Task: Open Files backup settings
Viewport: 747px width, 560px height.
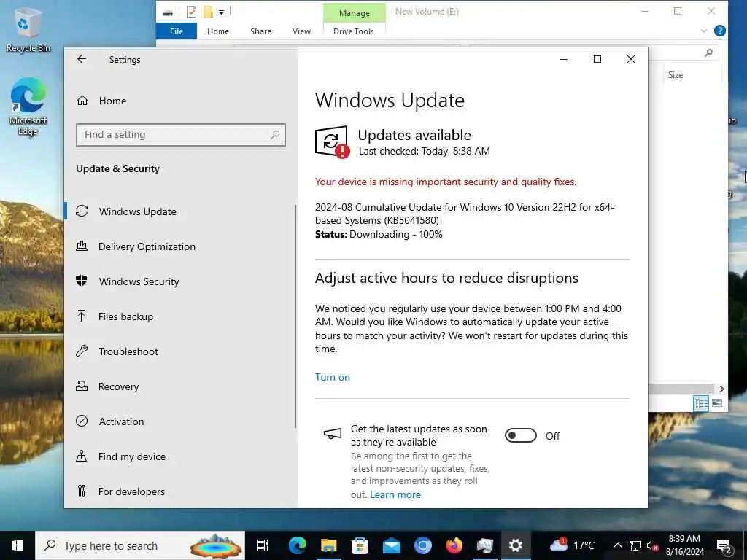Action: tap(125, 316)
